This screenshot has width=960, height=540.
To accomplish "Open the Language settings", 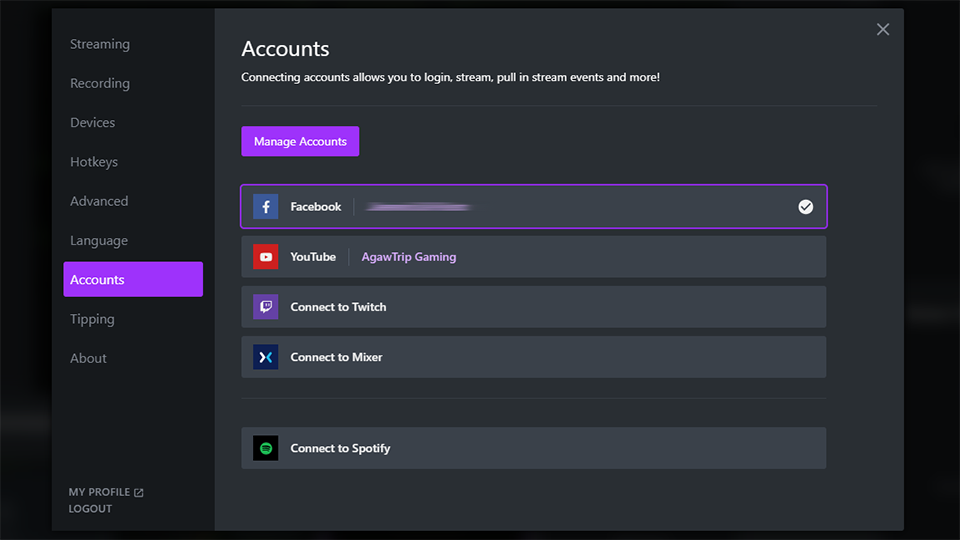I will click(x=99, y=241).
